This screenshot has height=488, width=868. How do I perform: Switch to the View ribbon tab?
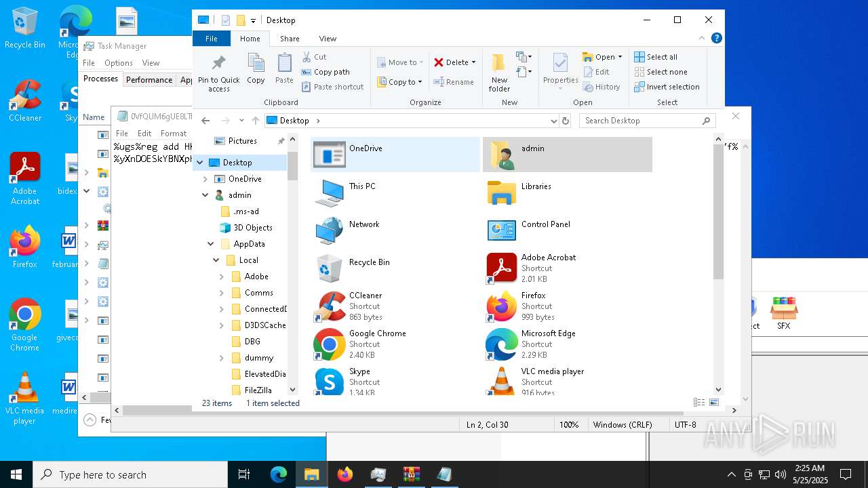coord(328,39)
